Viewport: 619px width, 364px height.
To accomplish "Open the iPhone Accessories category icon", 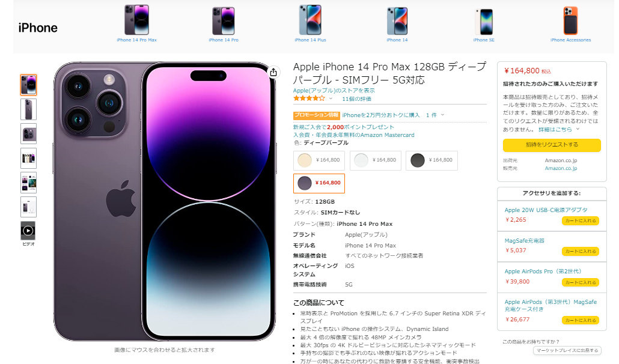I will (570, 21).
